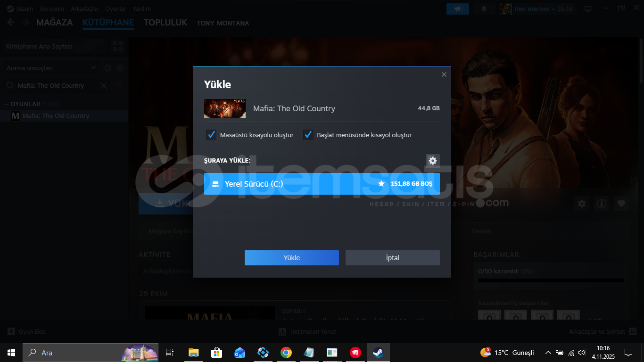Click the 29 EKİM date heading
Image resolution: width=644 pixels, height=362 pixels.
[x=153, y=294]
